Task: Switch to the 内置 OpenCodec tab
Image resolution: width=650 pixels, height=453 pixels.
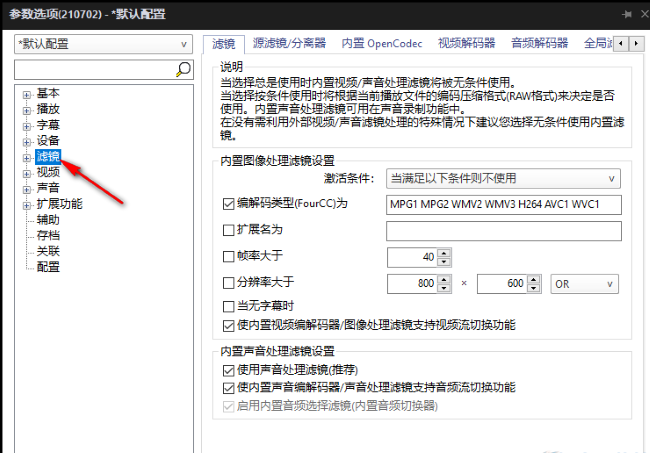Action: pyautogui.click(x=382, y=44)
